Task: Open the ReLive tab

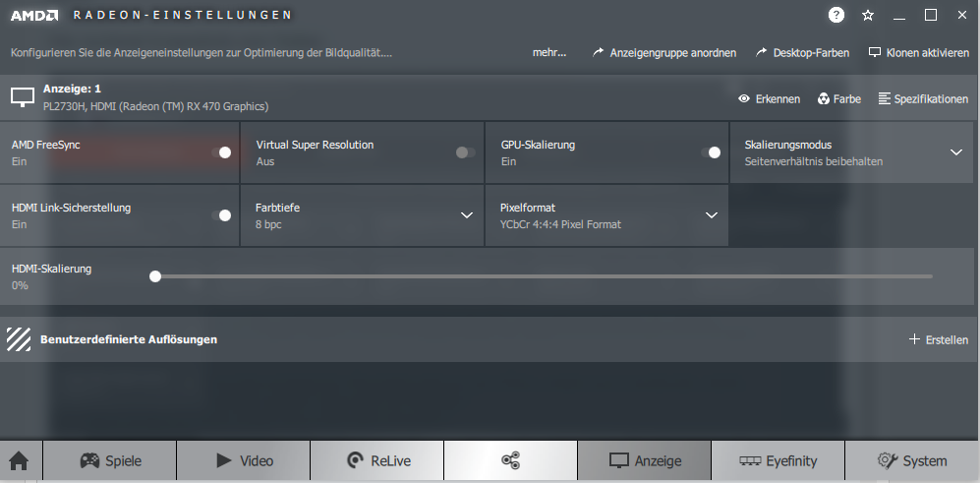Action: pyautogui.click(x=377, y=461)
